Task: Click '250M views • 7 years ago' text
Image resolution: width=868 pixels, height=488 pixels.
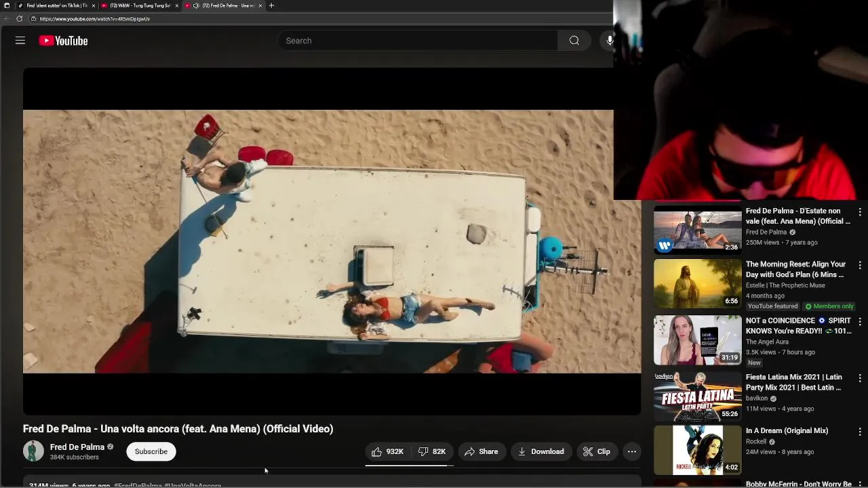Action: pyautogui.click(x=782, y=243)
